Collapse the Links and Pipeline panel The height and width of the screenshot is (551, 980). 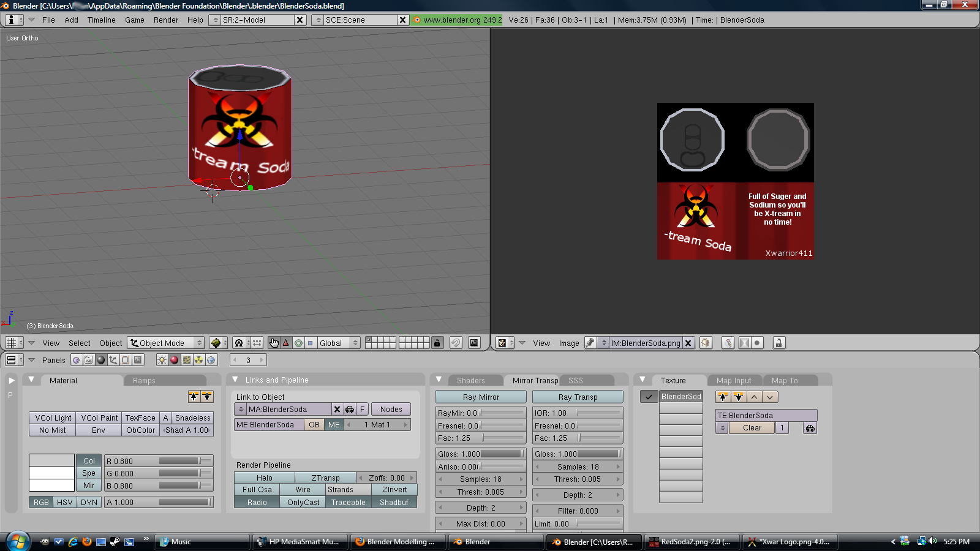click(235, 380)
